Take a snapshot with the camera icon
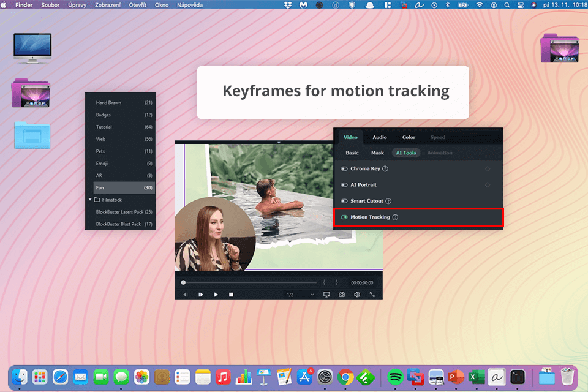Screen dimensions: 588x392 [342, 295]
